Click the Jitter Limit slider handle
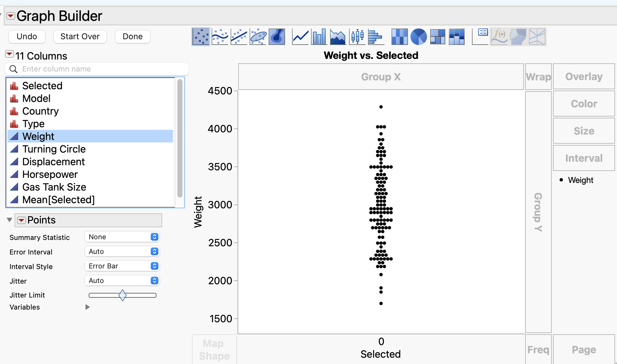This screenshot has height=364, width=617. [x=123, y=295]
